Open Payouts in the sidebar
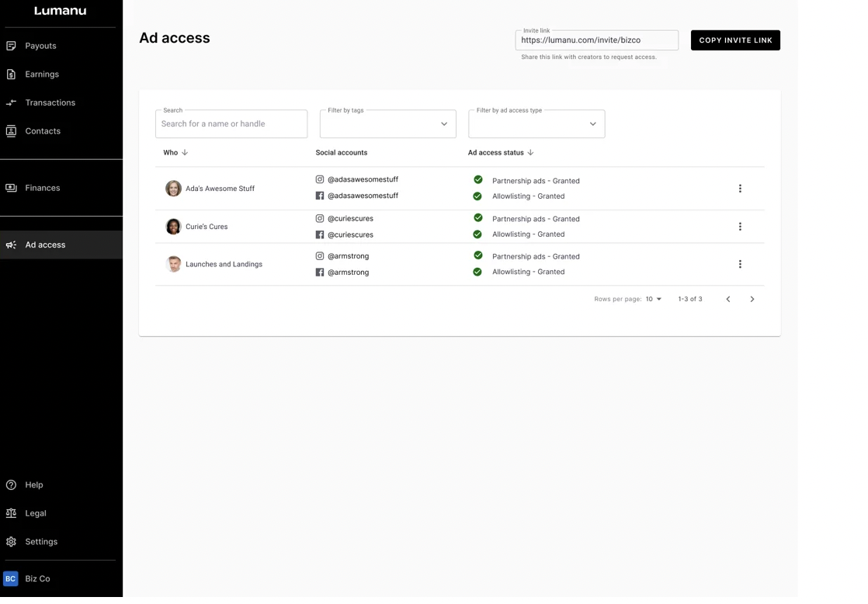868x604 pixels. click(40, 46)
